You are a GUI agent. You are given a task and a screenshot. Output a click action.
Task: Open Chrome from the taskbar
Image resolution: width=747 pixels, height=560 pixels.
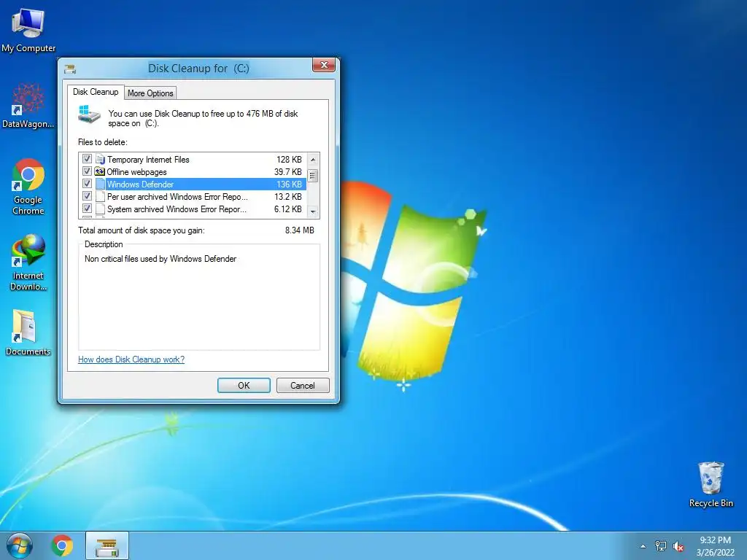[63, 545]
